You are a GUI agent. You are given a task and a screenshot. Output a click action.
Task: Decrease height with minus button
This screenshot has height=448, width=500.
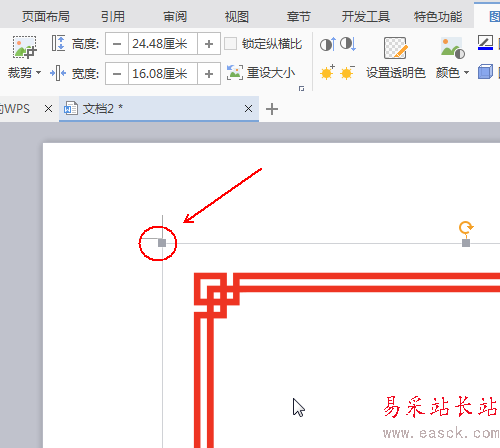click(x=117, y=44)
